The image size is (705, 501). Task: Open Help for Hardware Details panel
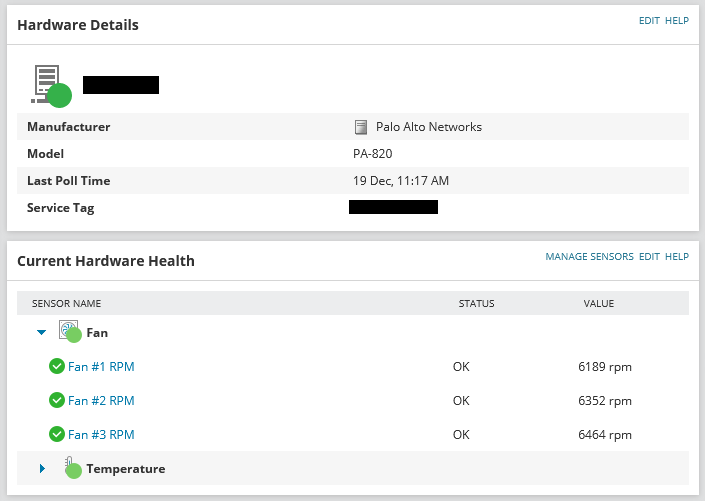[677, 21]
